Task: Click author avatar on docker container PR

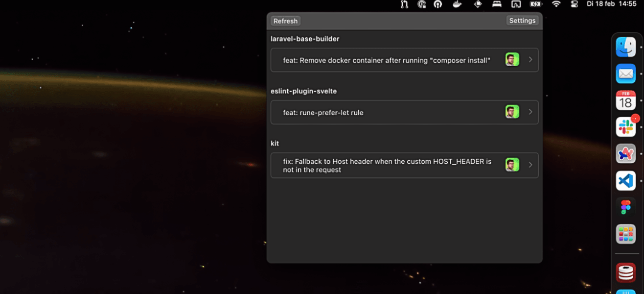Action: (512, 60)
